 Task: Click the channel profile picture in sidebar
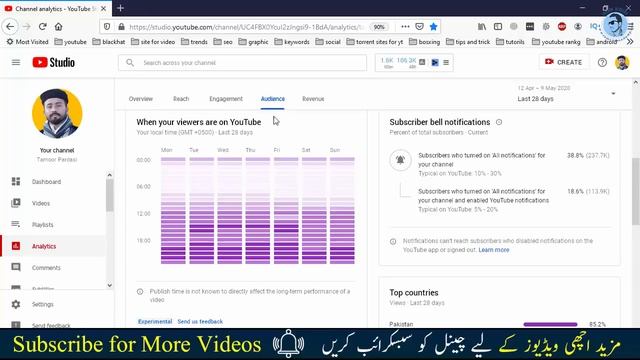tap(57, 113)
